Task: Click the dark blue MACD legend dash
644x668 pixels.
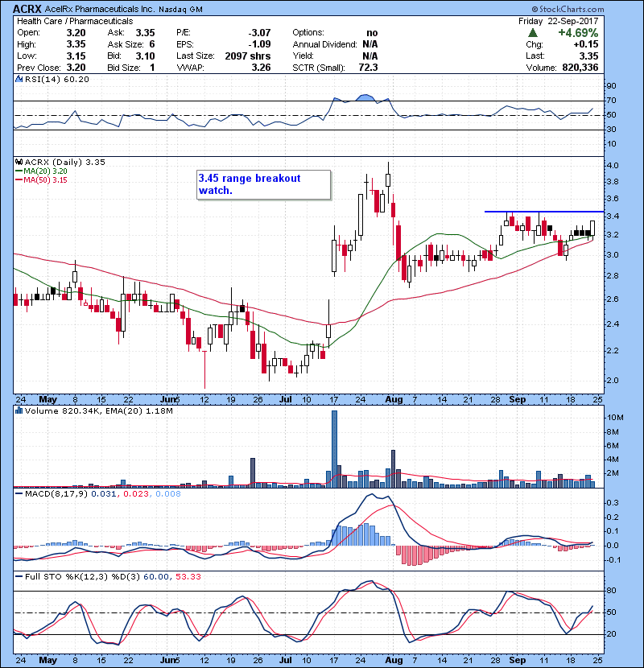Action: (x=19, y=494)
